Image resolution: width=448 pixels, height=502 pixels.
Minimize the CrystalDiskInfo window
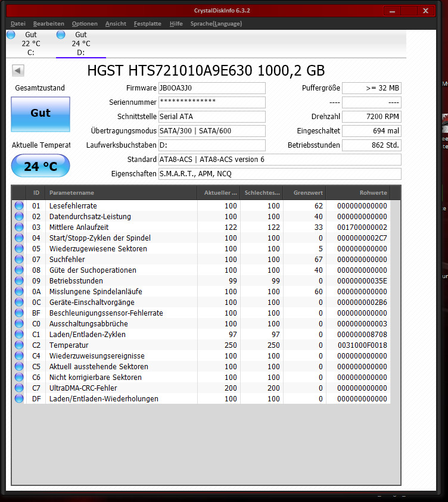[x=392, y=11]
